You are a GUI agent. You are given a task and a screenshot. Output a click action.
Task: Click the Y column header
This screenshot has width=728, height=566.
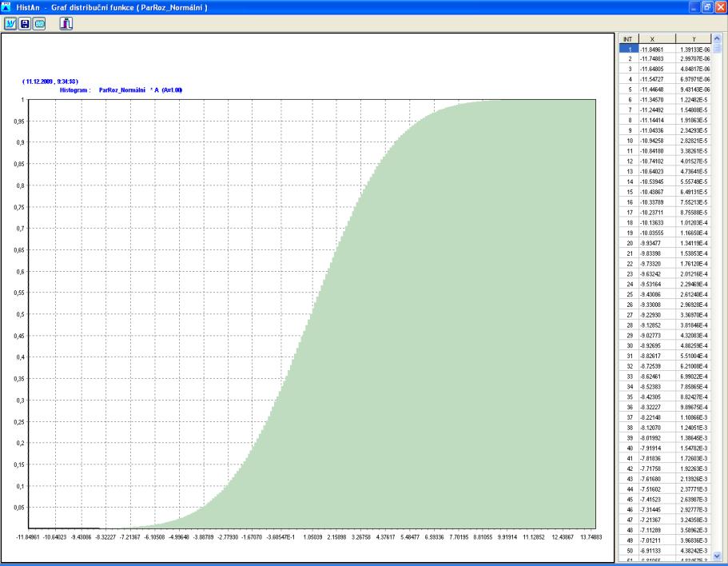694,39
